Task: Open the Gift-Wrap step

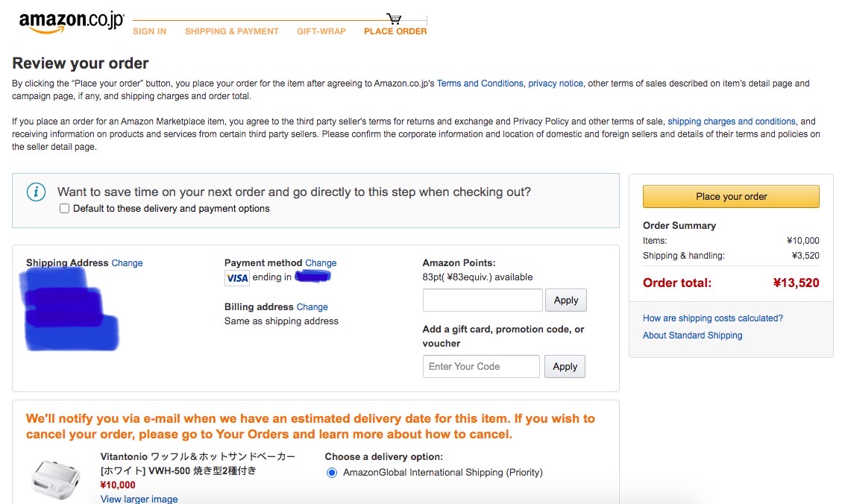Action: tap(321, 31)
